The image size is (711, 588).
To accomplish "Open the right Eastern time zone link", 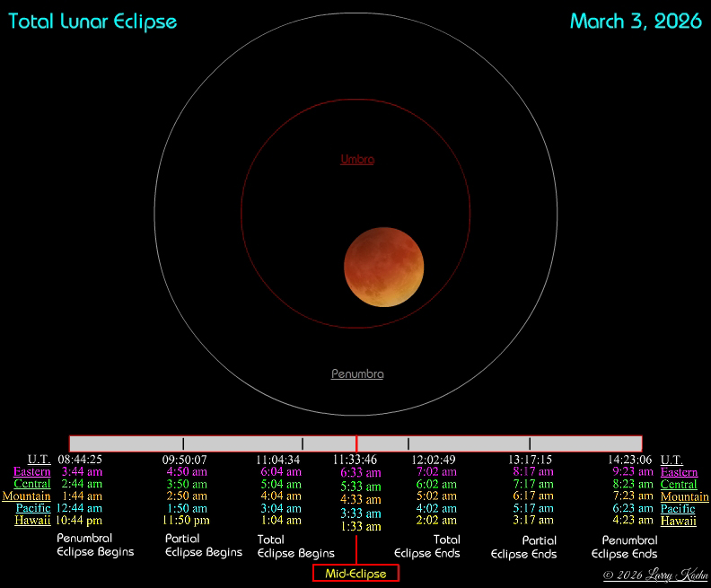I will pos(679,472).
